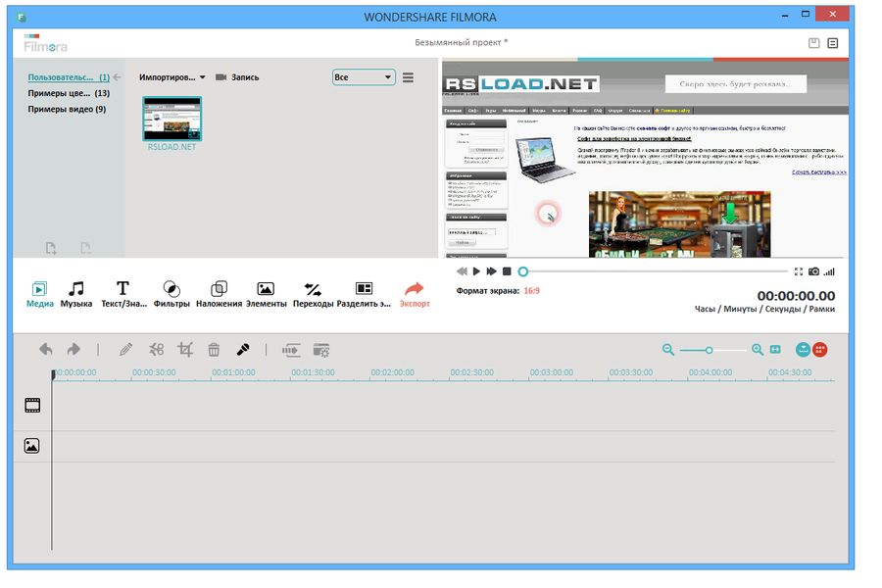The width and height of the screenshot is (882, 588).
Task: Select the Пользовательс... (1) folder
Action: (69, 77)
